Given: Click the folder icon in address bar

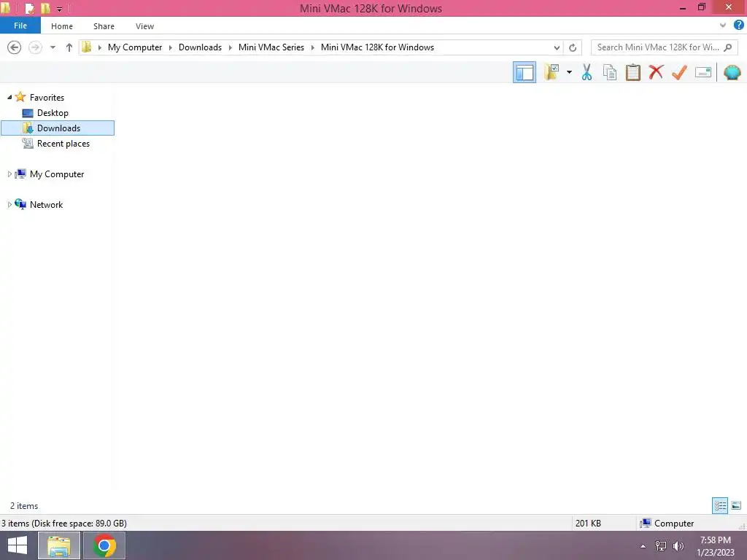Looking at the screenshot, I should [x=87, y=47].
